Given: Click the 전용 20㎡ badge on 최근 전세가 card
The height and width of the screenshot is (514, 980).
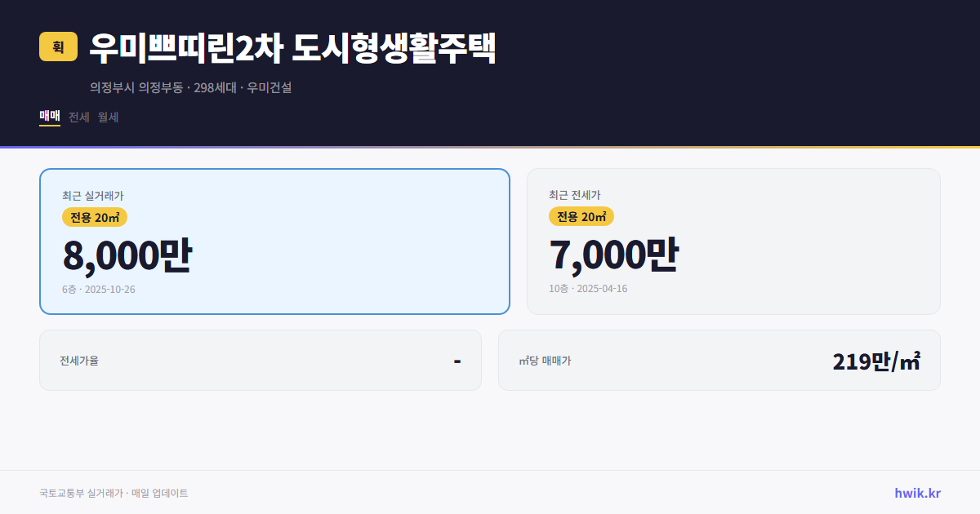Looking at the screenshot, I should point(581,217).
